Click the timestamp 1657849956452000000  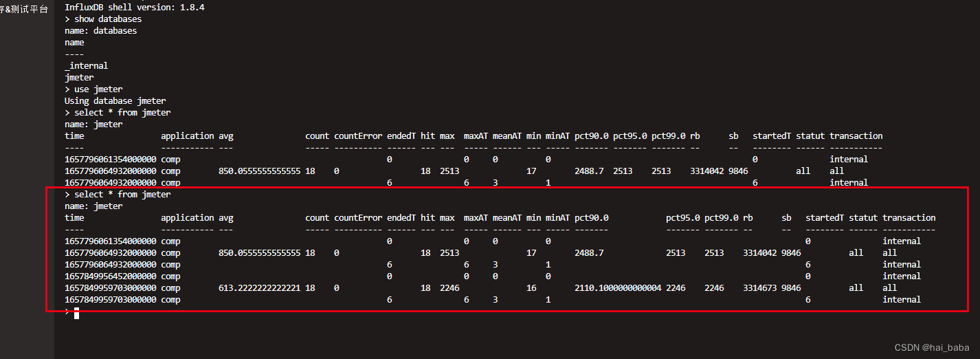click(110, 276)
